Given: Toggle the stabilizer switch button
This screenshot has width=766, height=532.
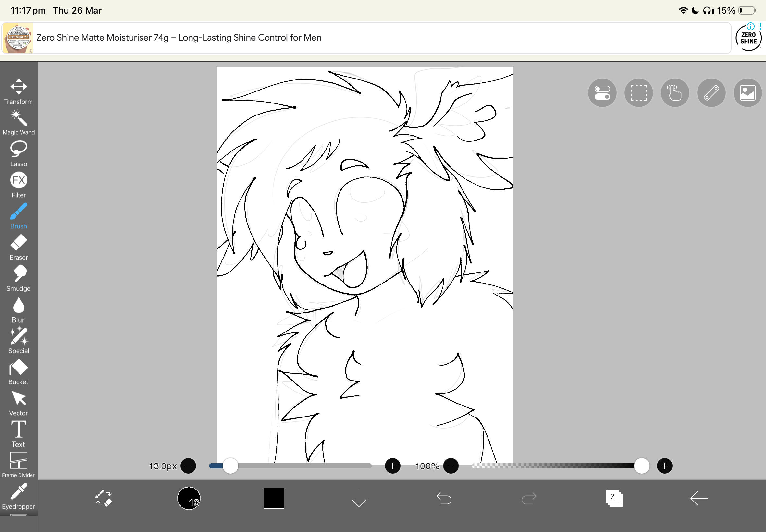Looking at the screenshot, I should tap(602, 93).
